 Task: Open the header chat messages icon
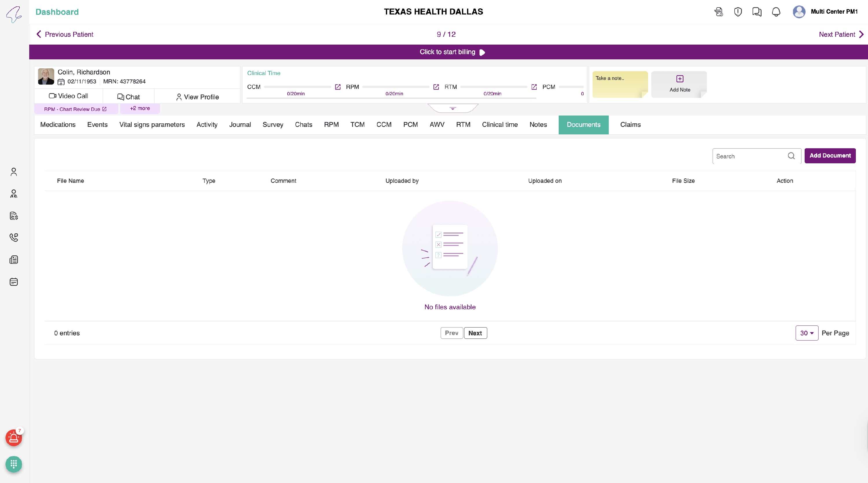click(x=757, y=12)
